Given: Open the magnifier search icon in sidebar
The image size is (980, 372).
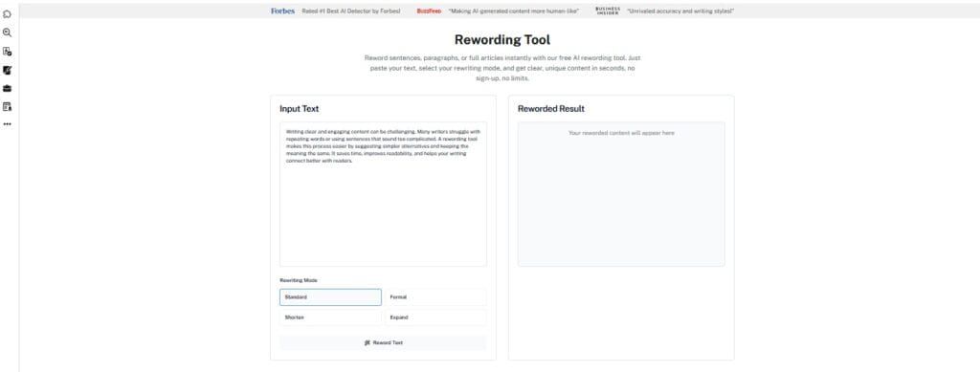Looking at the screenshot, I should click(x=8, y=33).
